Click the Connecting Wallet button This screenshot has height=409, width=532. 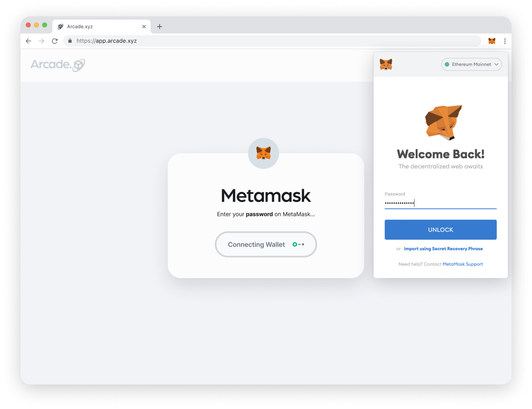pos(266,245)
